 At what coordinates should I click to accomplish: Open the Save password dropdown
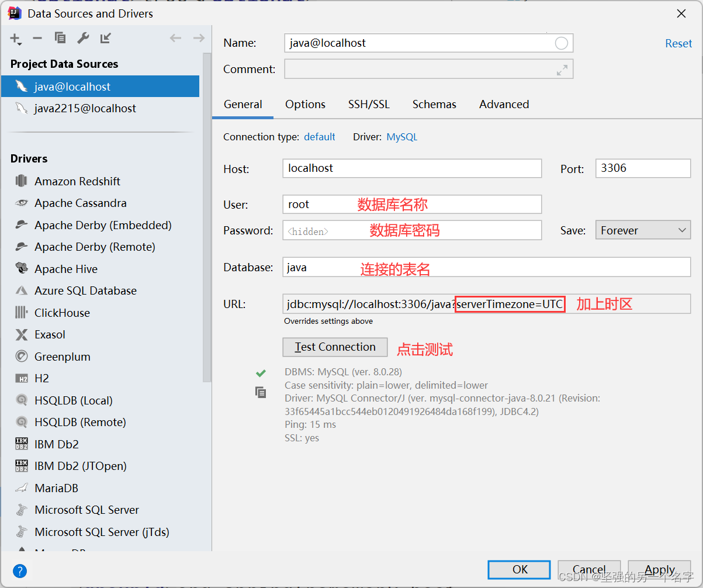click(643, 230)
